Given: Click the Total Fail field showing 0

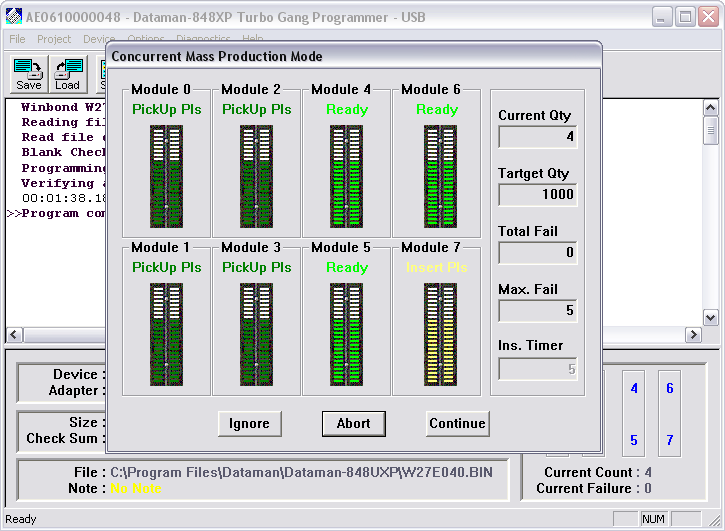Looking at the screenshot, I should [538, 253].
